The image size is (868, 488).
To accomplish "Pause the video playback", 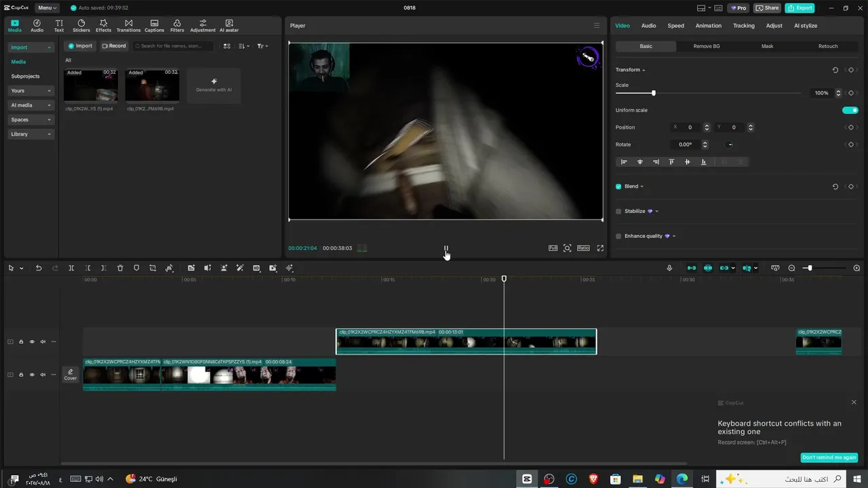I will click(x=446, y=248).
